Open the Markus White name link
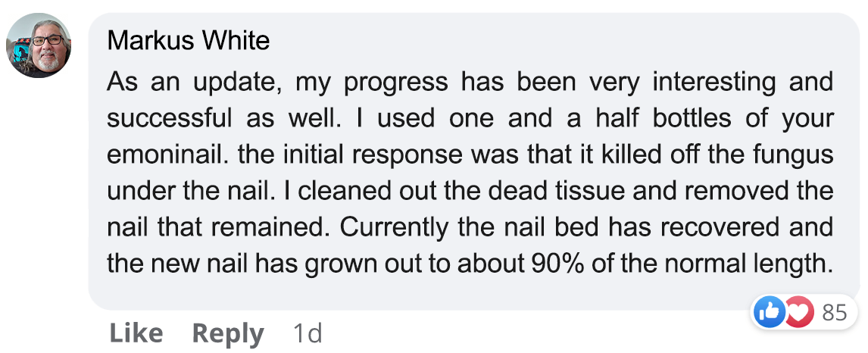Image resolution: width=868 pixels, height=353 pixels. coord(188,40)
